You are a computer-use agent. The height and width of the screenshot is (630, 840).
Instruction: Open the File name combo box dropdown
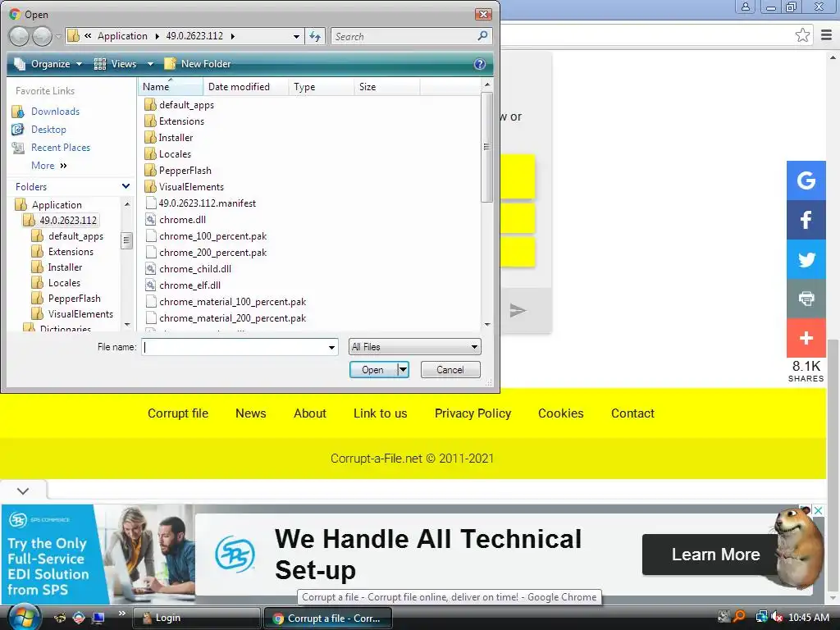[331, 347]
